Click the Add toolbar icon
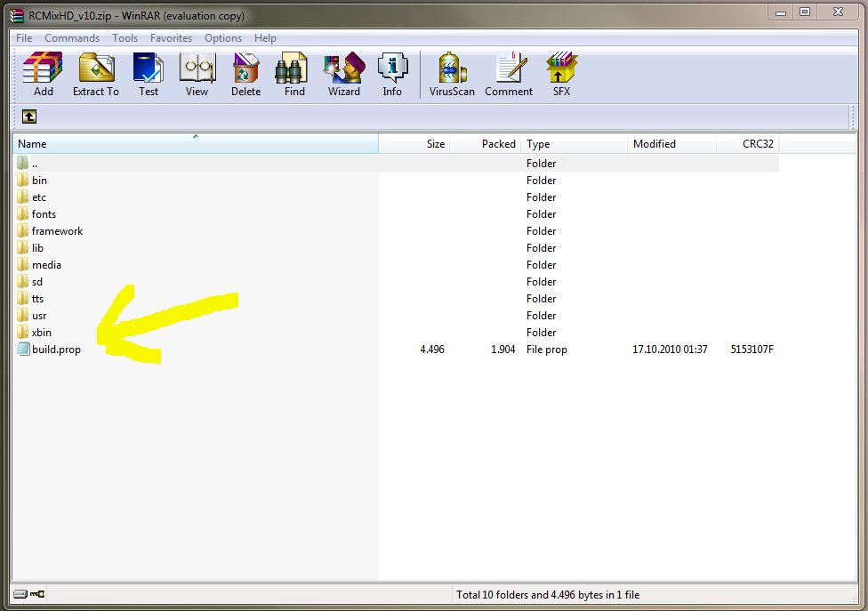Screen dimensions: 868x611 [43, 68]
